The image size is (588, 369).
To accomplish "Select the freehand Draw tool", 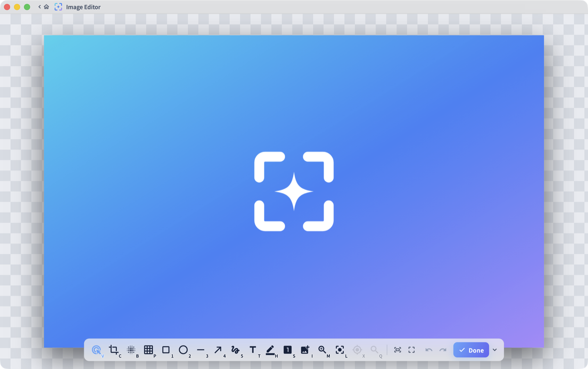I will click(x=235, y=350).
